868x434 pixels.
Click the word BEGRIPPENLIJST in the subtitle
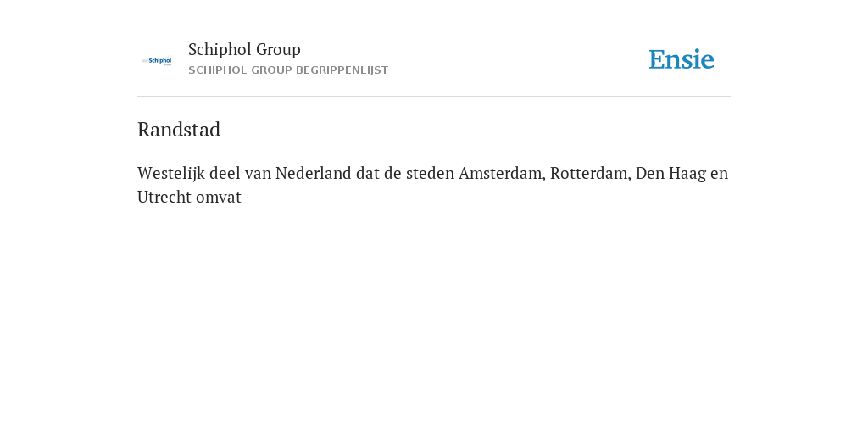click(342, 70)
